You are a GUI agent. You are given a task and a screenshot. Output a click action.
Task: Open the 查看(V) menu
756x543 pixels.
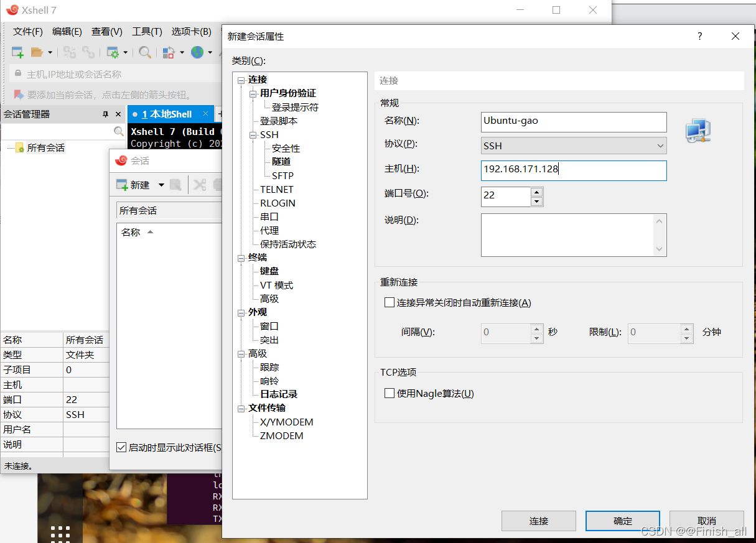107,32
